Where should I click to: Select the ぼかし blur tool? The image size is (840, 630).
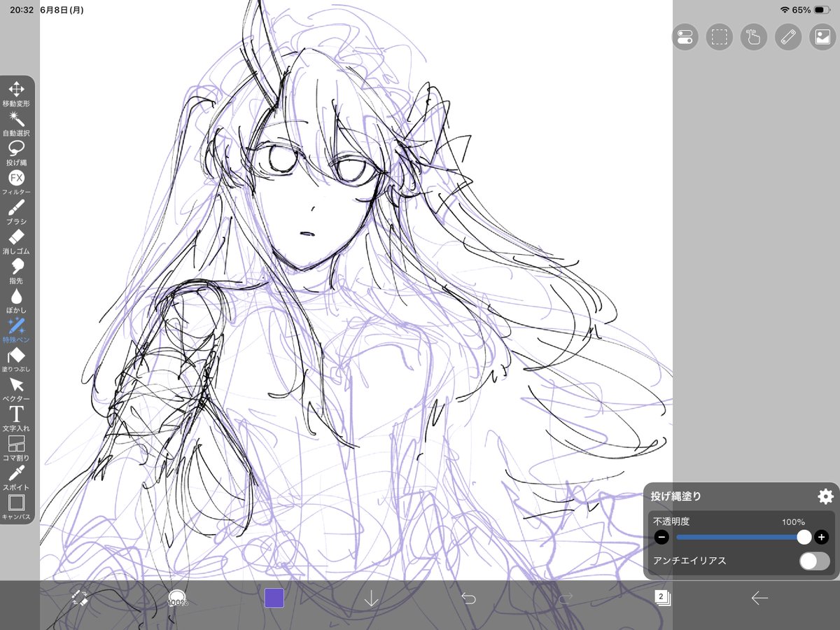click(x=17, y=300)
